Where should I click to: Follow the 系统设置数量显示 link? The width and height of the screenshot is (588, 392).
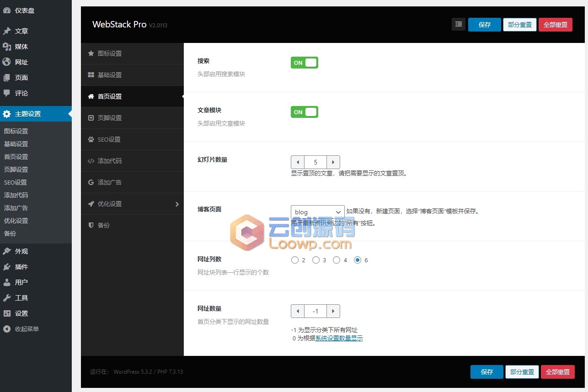click(339, 339)
